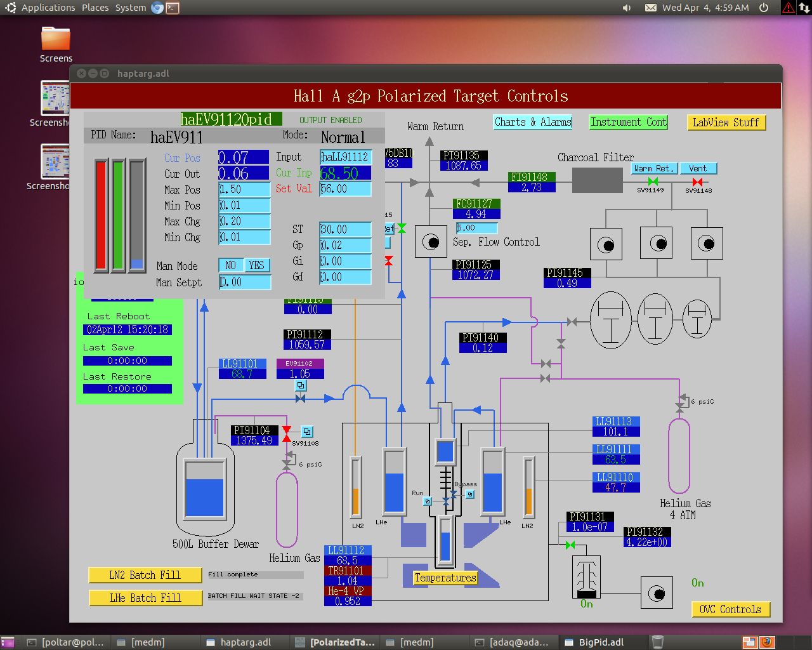The height and width of the screenshot is (650, 812).
Task: Click the turbo pump icon above On
Action: (586, 577)
